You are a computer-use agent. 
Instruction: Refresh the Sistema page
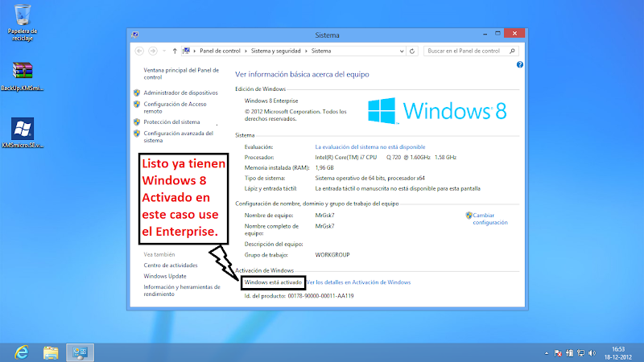(x=412, y=51)
